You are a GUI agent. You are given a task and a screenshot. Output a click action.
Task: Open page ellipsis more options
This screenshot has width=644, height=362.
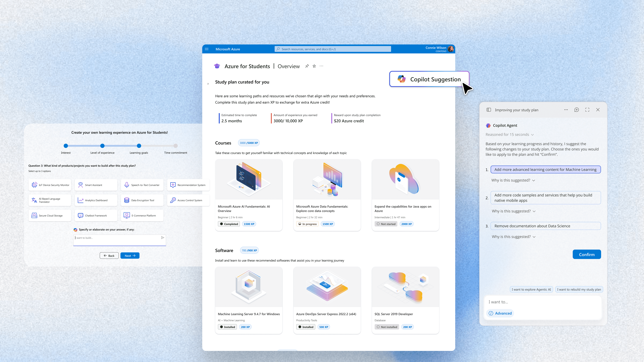pos(322,66)
